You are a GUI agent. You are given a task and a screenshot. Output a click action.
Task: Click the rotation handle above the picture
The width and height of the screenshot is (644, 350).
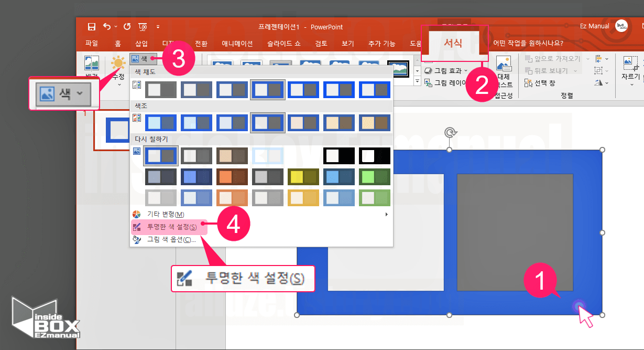coord(449,132)
